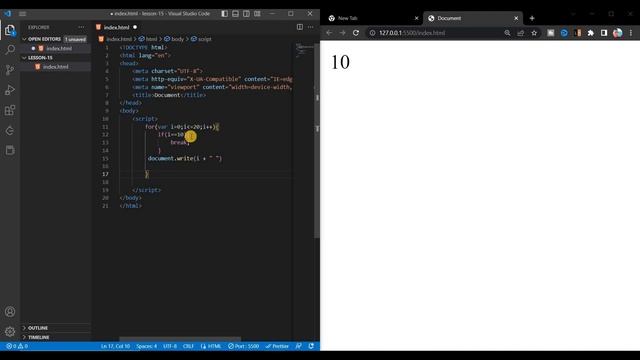Toggle the secondary side bar layout button
This screenshot has height=360, width=640.
point(247,13)
